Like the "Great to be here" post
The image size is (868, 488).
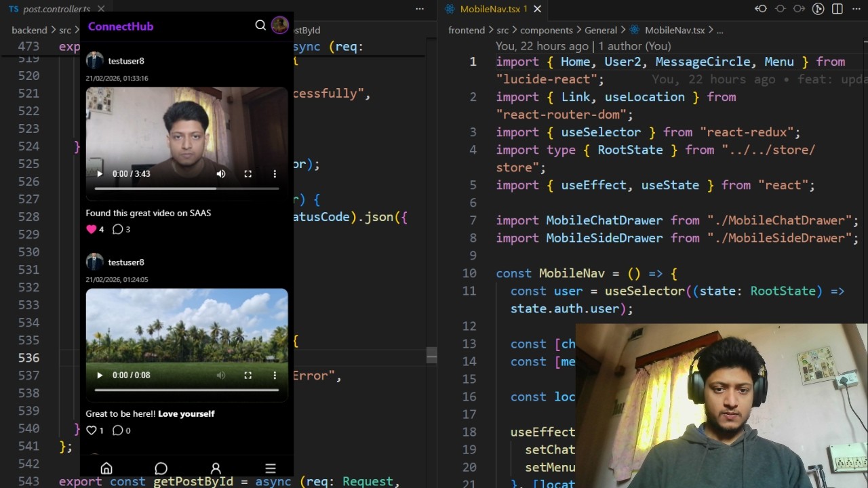(91, 430)
